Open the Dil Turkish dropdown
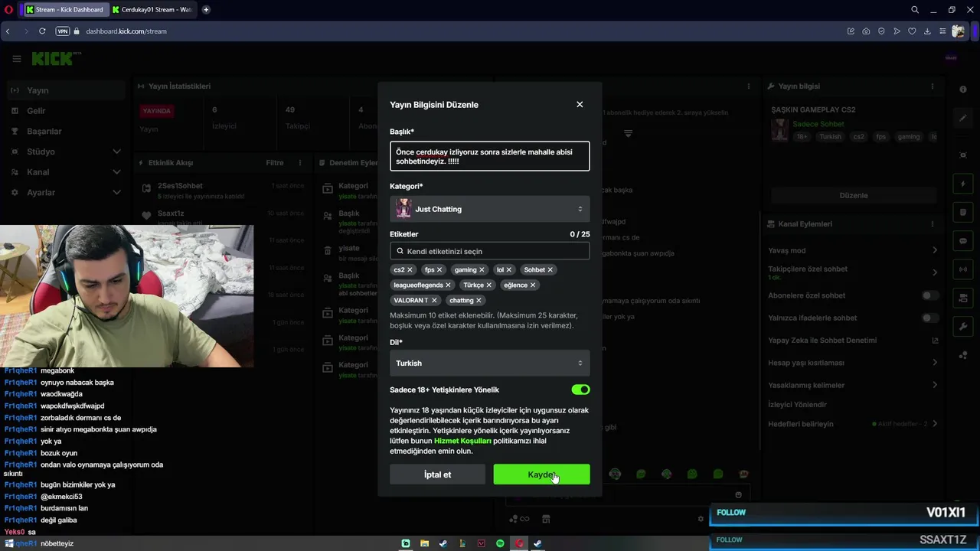 [x=490, y=363]
